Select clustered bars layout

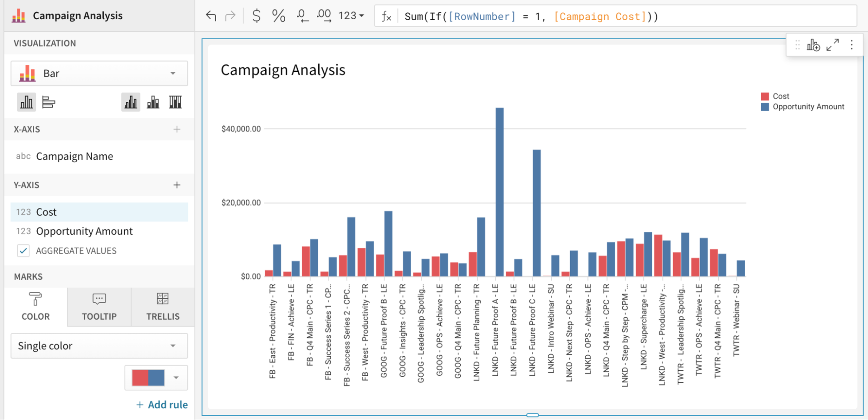pyautogui.click(x=131, y=102)
